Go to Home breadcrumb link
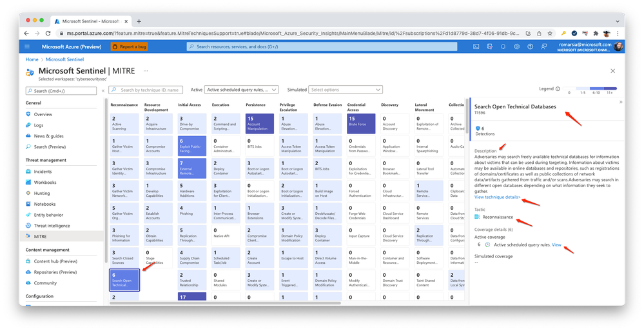This screenshot has height=331, width=644. click(32, 59)
